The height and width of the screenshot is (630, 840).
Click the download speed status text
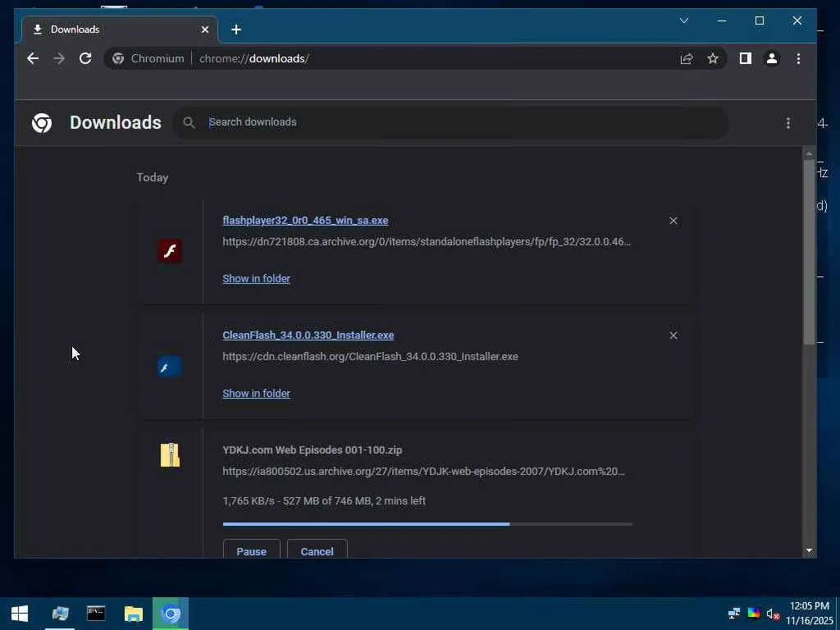pos(324,501)
